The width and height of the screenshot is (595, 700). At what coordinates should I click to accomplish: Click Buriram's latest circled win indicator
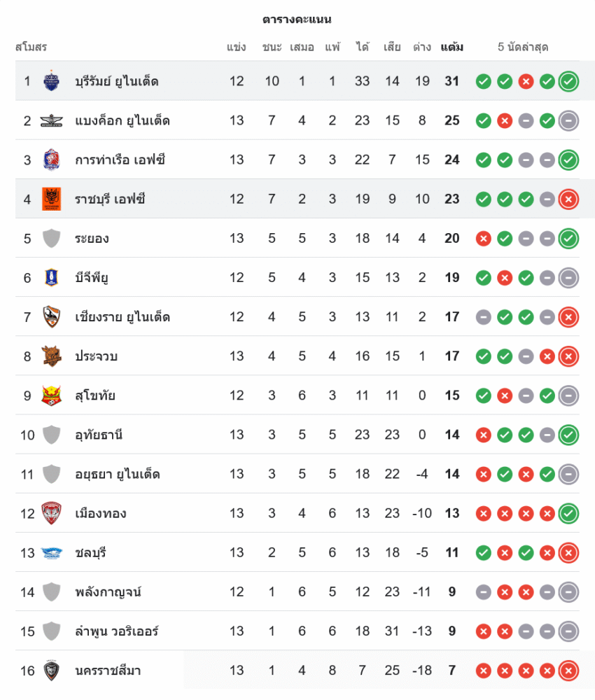point(569,81)
